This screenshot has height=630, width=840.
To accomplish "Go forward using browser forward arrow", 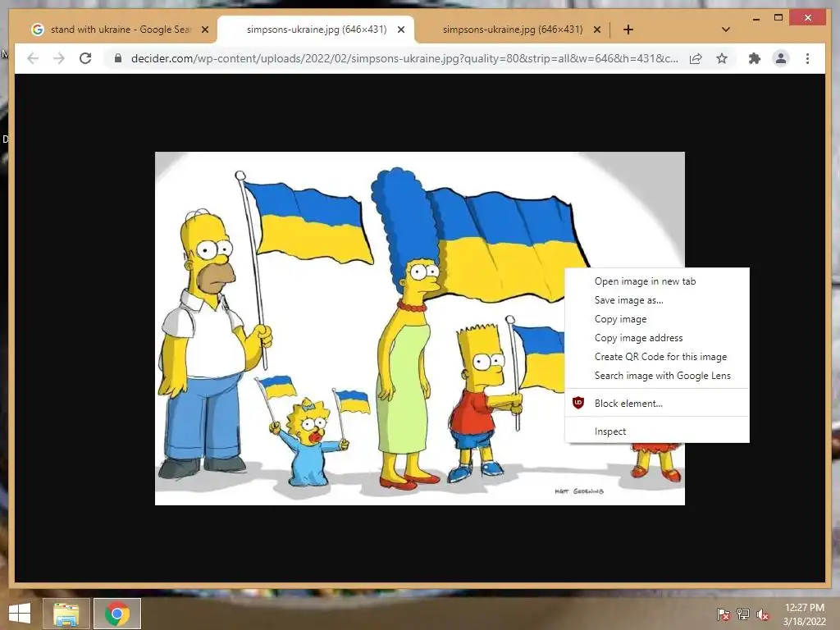I will [59, 58].
